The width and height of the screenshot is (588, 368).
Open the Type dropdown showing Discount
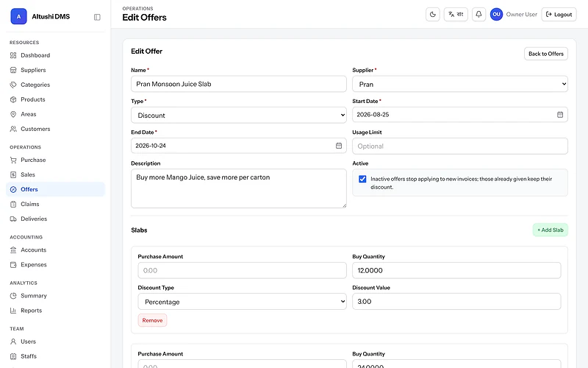[238, 116]
